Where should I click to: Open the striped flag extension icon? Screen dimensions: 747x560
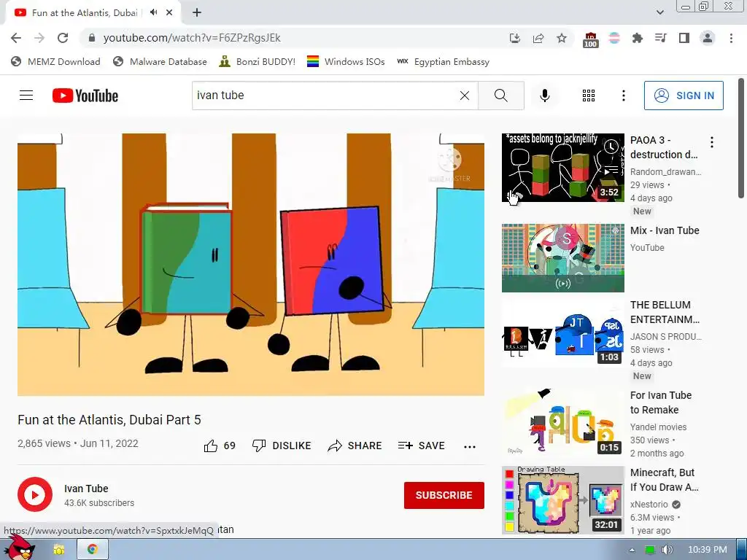(x=614, y=38)
